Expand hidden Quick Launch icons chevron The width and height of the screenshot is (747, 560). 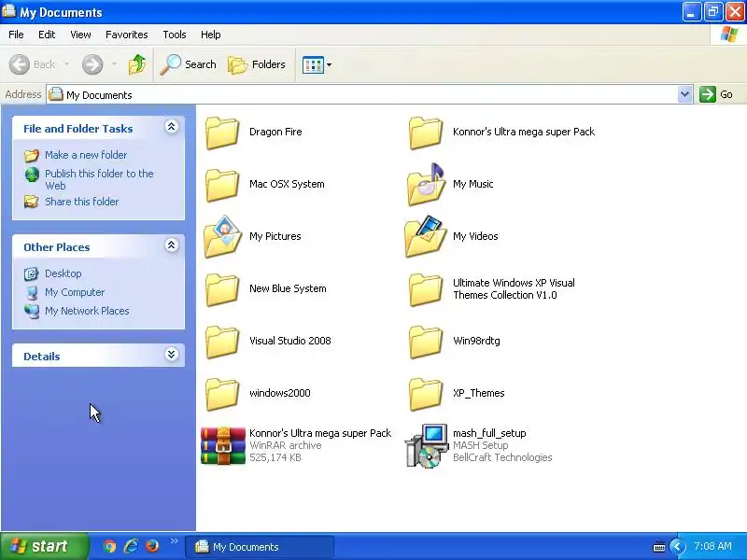pyautogui.click(x=174, y=541)
